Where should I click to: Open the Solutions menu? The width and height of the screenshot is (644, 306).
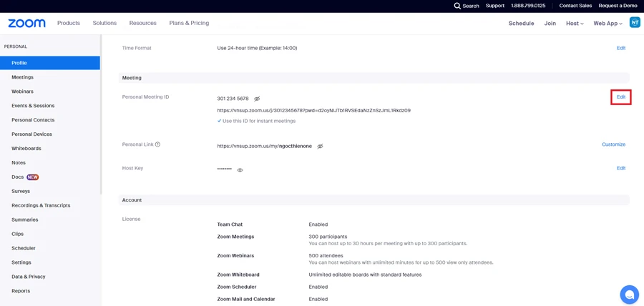pyautogui.click(x=104, y=24)
